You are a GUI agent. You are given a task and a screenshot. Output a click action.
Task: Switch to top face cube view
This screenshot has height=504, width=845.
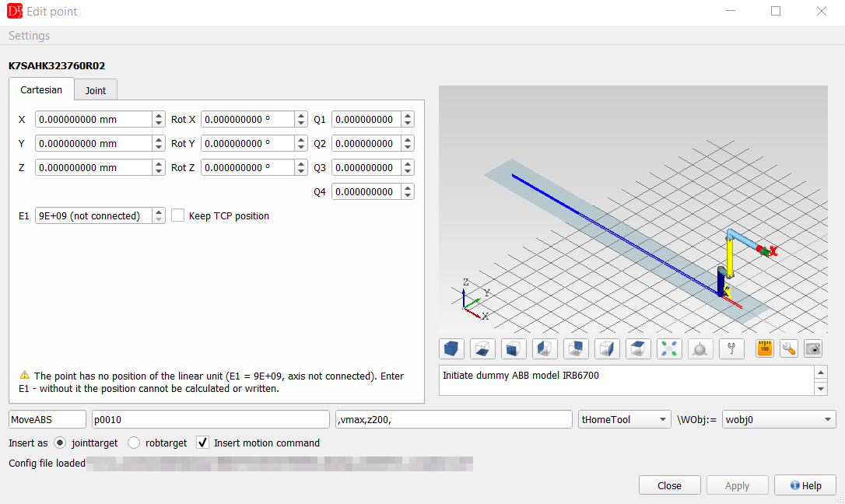pyautogui.click(x=638, y=349)
